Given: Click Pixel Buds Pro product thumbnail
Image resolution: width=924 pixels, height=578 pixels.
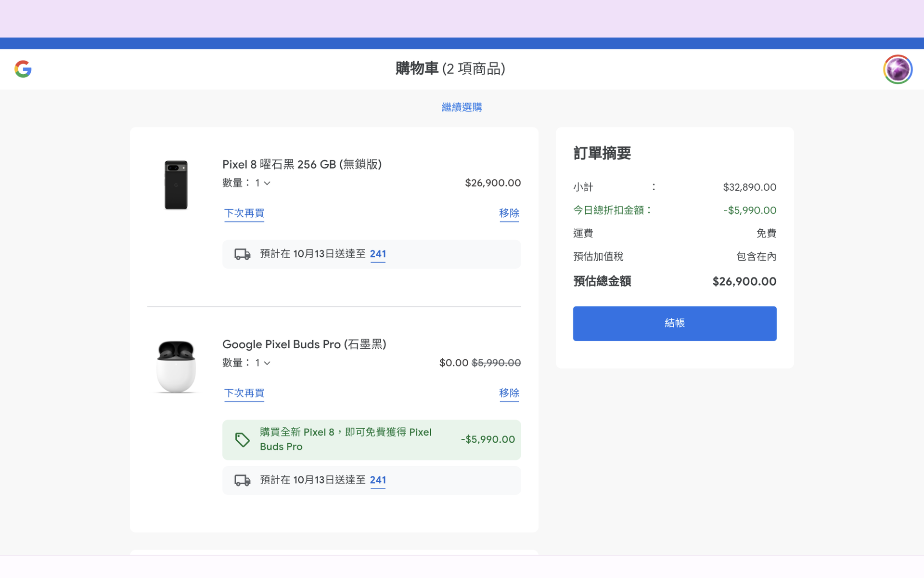Looking at the screenshot, I should [176, 366].
